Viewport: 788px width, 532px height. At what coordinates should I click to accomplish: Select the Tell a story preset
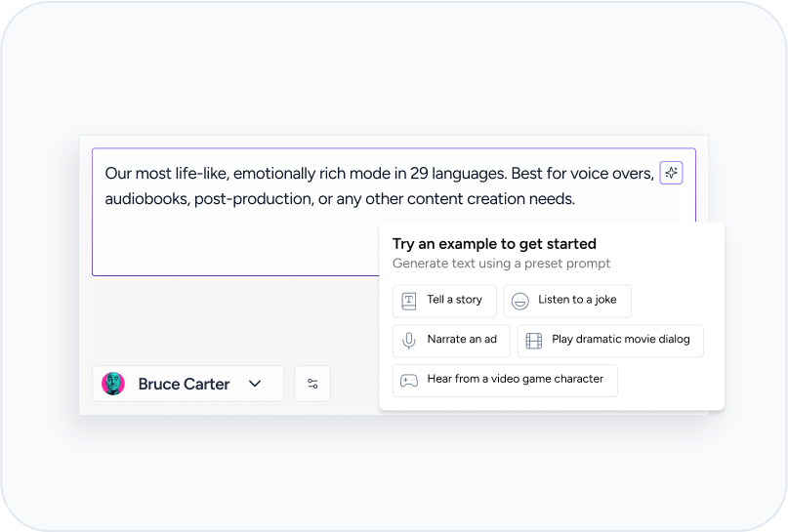444,302
